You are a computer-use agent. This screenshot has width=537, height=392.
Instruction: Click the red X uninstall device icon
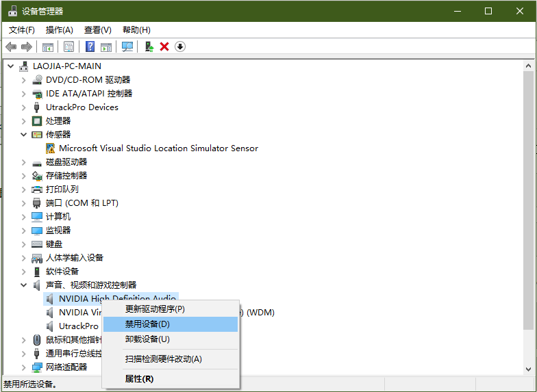pos(164,47)
